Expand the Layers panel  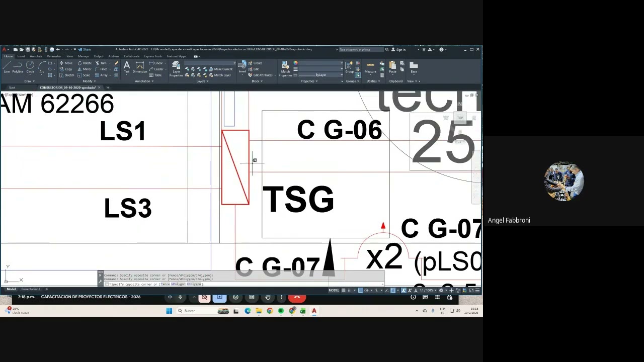(x=202, y=81)
